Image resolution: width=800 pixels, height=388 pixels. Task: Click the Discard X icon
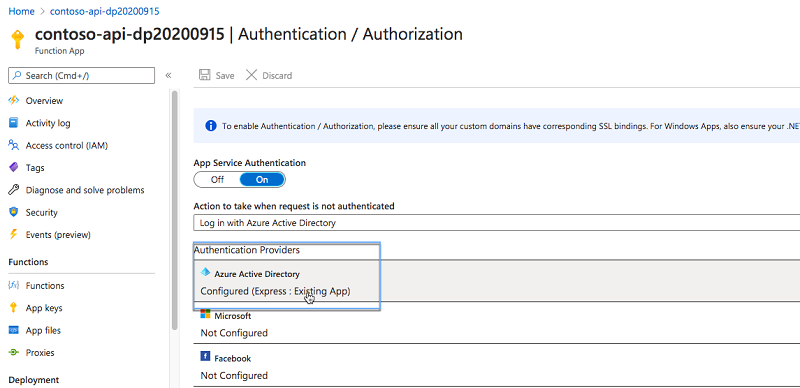click(252, 75)
